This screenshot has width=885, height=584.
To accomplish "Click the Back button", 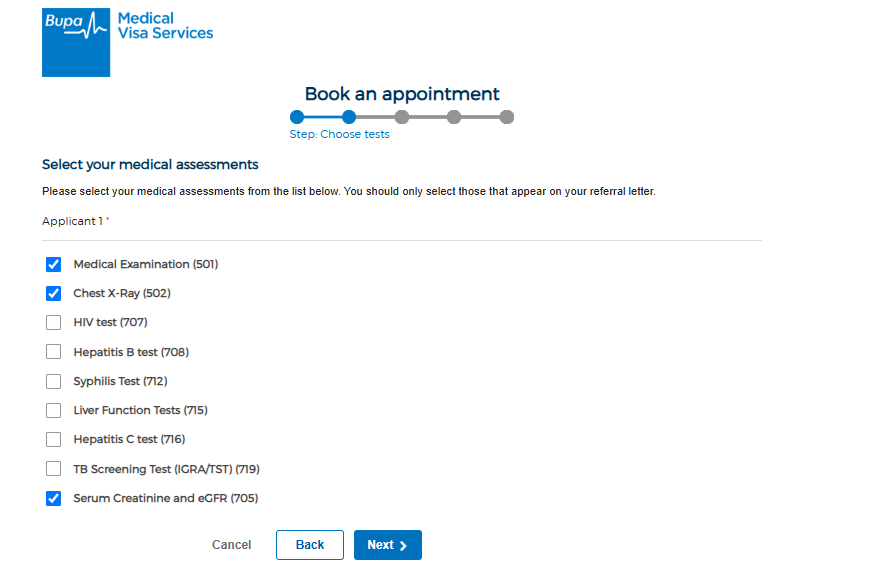I will [x=310, y=545].
